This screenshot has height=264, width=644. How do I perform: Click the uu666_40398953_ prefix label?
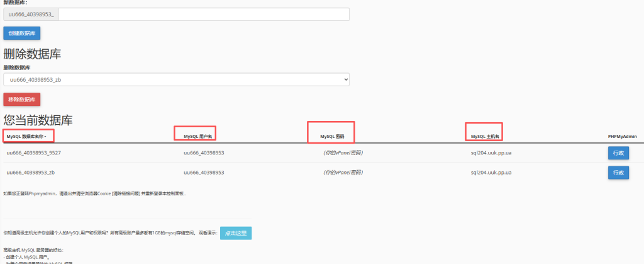point(31,14)
